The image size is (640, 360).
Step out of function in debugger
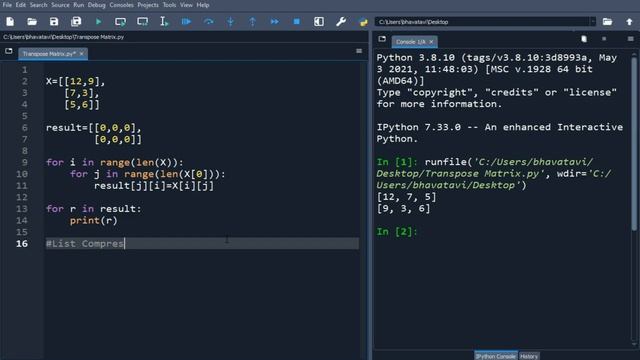(253, 22)
